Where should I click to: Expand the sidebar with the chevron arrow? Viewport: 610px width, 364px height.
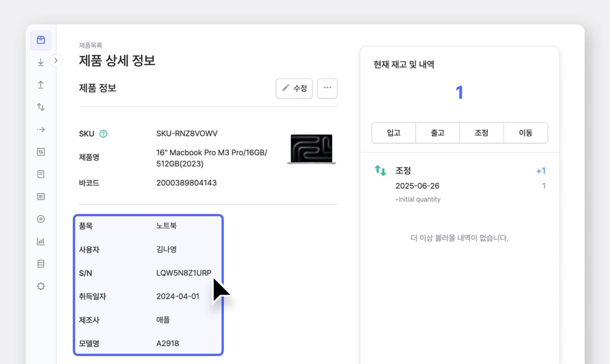click(x=56, y=60)
